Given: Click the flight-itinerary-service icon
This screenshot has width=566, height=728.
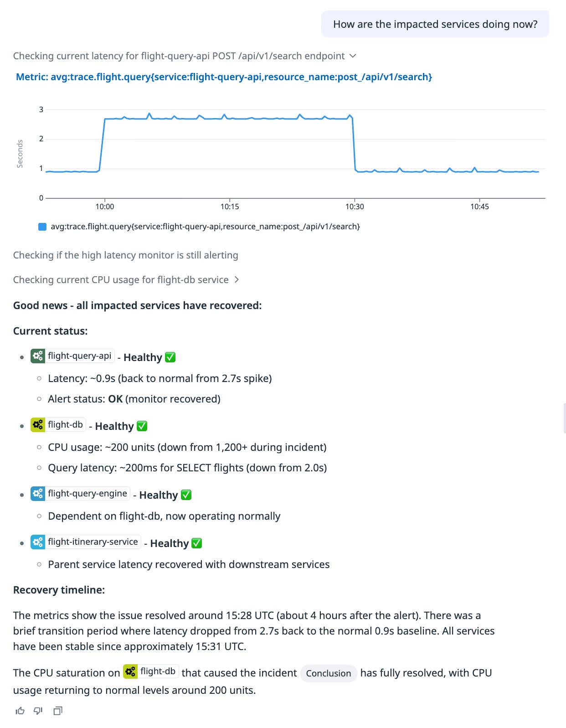Looking at the screenshot, I should tap(37, 542).
